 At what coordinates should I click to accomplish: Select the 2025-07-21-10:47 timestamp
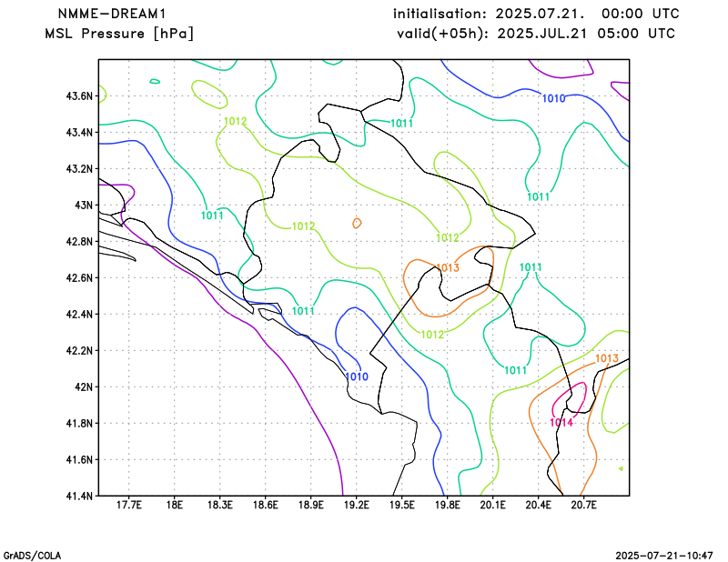point(664,556)
